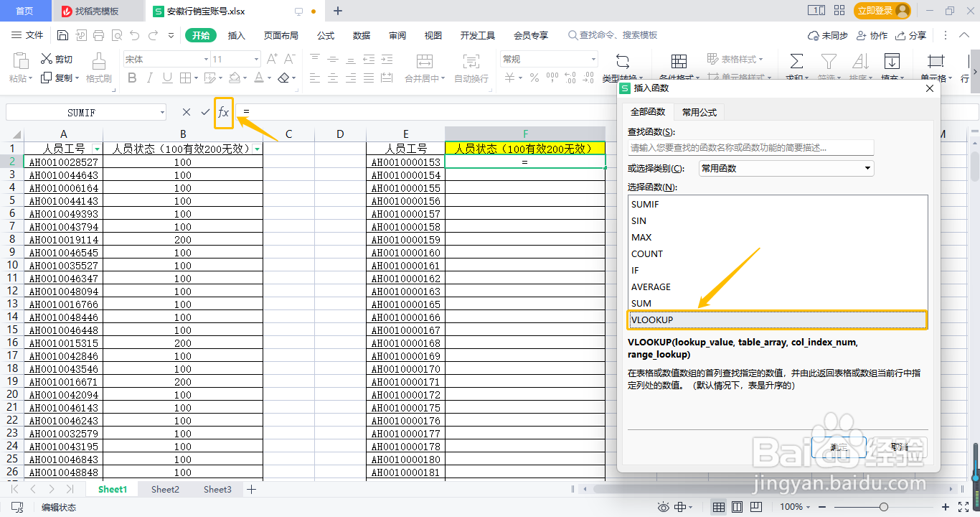Viewport: 980px width, 517px height.
Task: Click cell AH0010000153 in column E
Action: click(x=405, y=162)
